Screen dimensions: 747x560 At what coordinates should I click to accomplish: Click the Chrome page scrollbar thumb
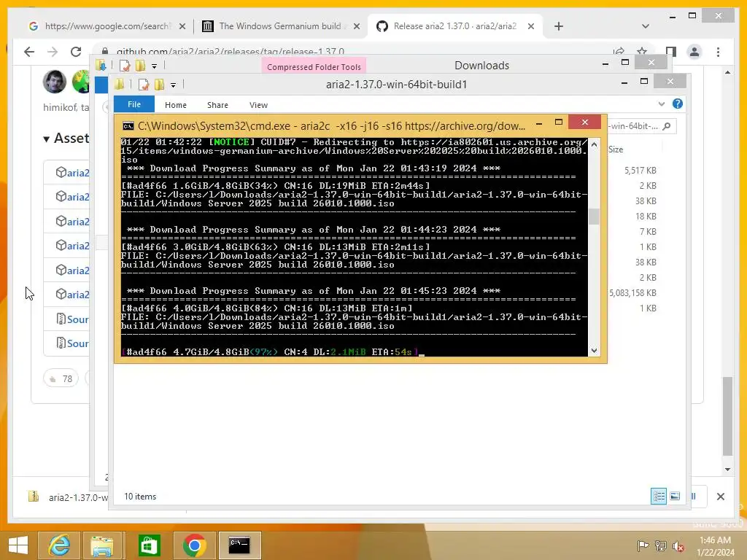[x=727, y=416]
